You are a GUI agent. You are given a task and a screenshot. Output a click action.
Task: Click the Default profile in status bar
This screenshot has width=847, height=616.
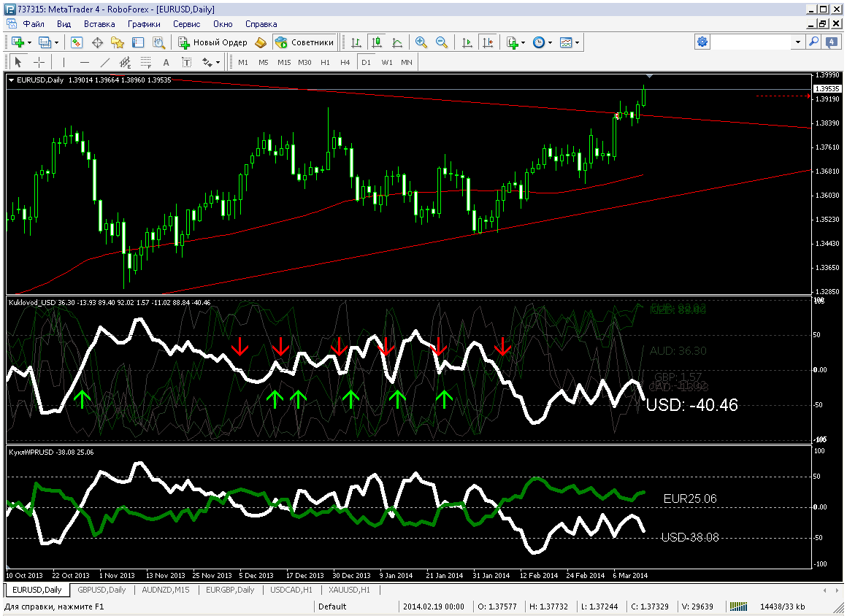(x=332, y=607)
